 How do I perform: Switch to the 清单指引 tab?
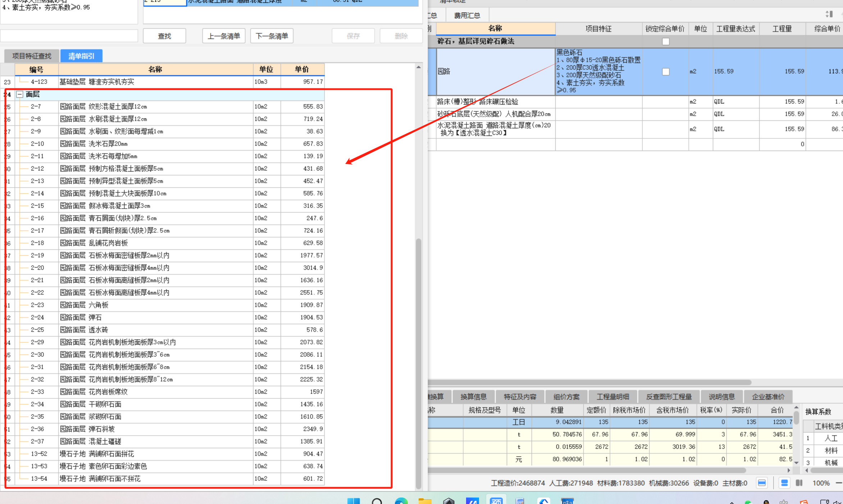tap(81, 56)
